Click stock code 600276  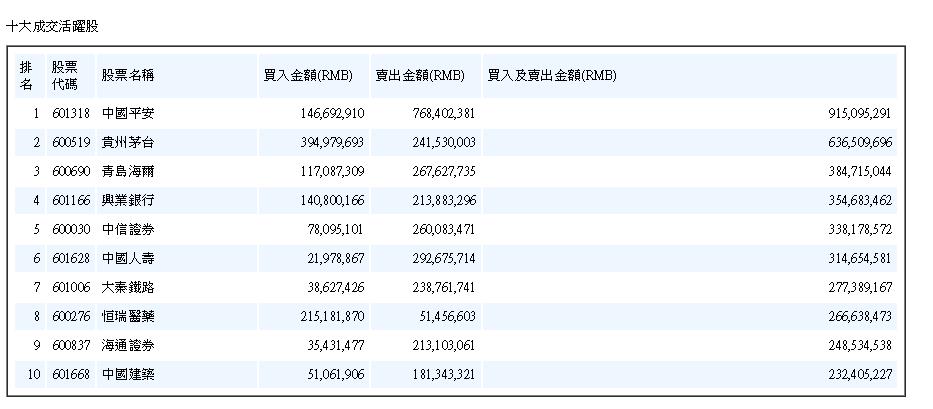point(71,317)
